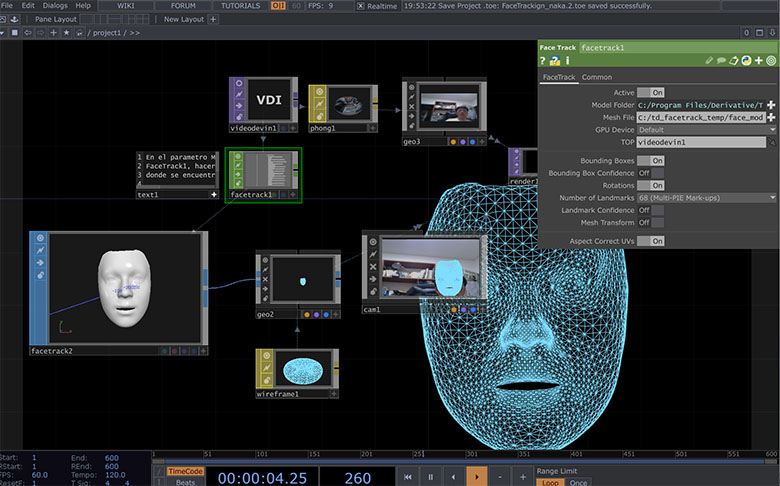
Task: Click the timeline at frame 401
Action: point(571,454)
